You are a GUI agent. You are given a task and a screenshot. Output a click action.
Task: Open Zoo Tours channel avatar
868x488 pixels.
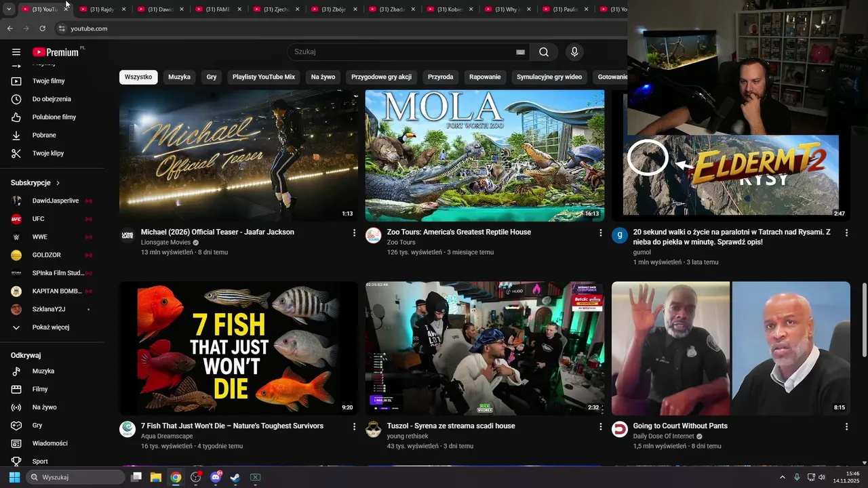(x=374, y=235)
